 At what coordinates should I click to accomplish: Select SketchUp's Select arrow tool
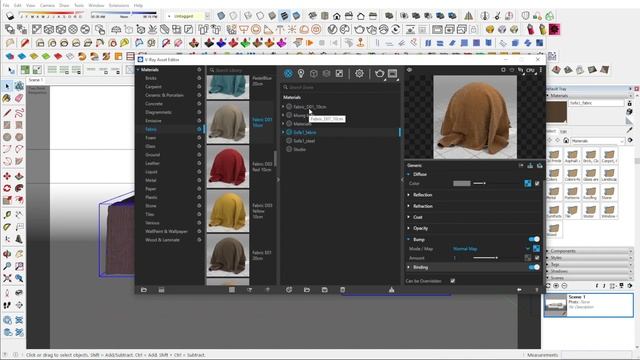(x=7, y=86)
